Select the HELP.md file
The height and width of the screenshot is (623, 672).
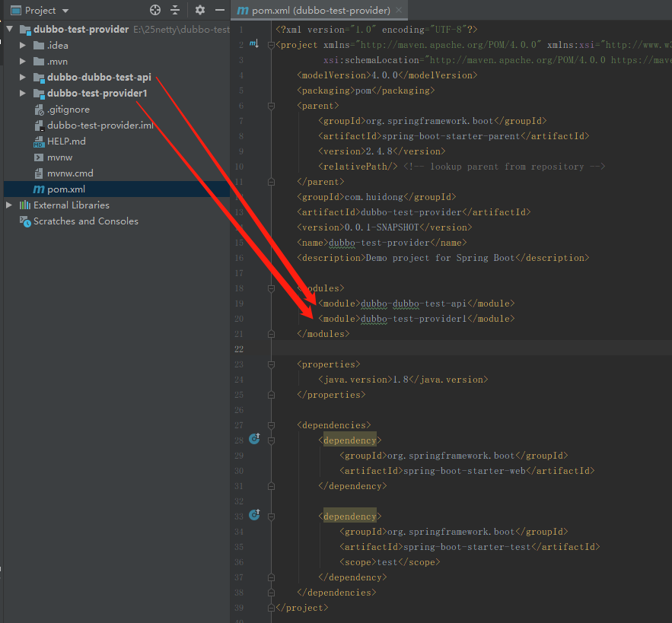(66, 141)
